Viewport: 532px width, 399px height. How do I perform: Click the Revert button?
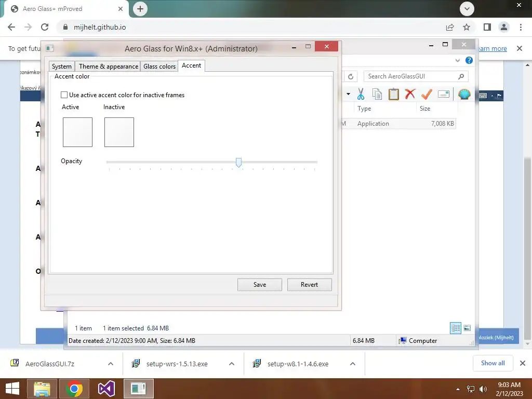click(310, 285)
